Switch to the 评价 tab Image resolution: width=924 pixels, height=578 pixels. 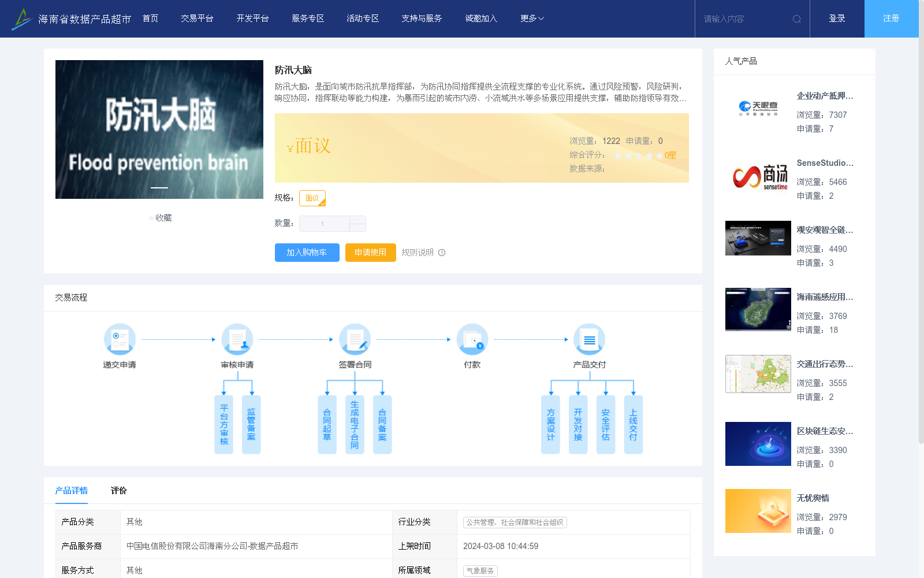[x=119, y=491]
